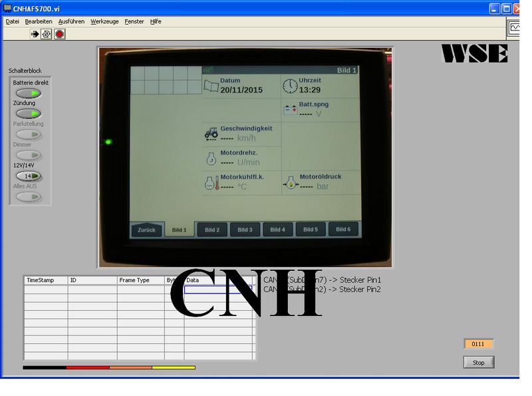The height and width of the screenshot is (396, 532).
Task: Open the Werkzeuge menu
Action: (104, 21)
